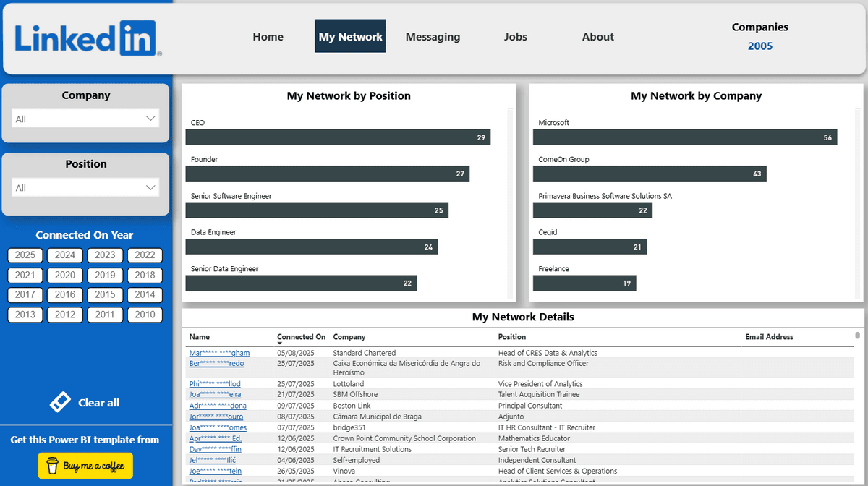The width and height of the screenshot is (868, 486).
Task: Click the ComeOn Group bar
Action: (650, 174)
